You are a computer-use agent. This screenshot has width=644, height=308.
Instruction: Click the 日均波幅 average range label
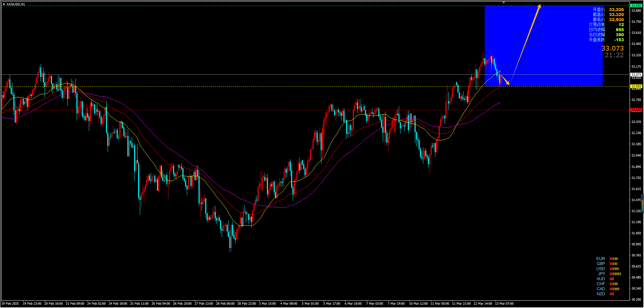[597, 30]
